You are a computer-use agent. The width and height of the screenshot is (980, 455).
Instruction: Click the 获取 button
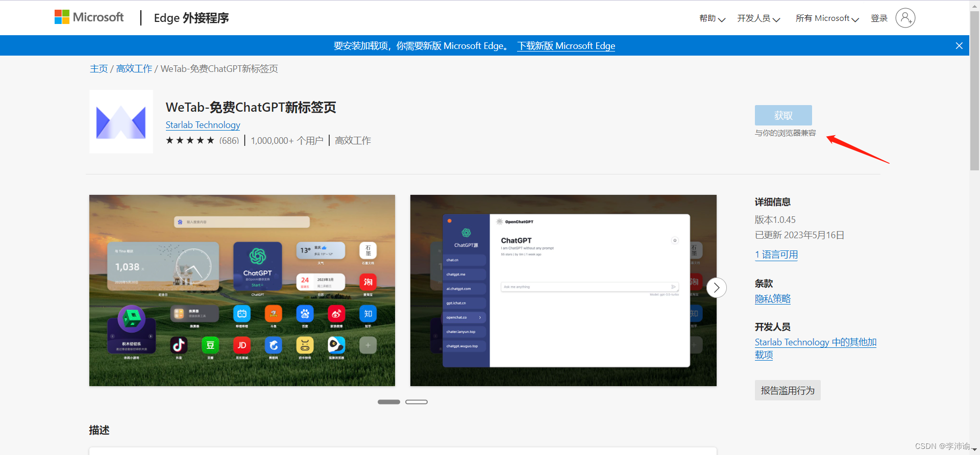[783, 115]
